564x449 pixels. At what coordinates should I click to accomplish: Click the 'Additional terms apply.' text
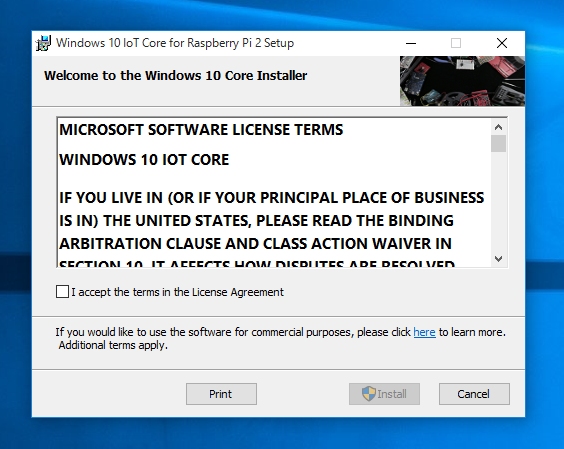[113, 345]
